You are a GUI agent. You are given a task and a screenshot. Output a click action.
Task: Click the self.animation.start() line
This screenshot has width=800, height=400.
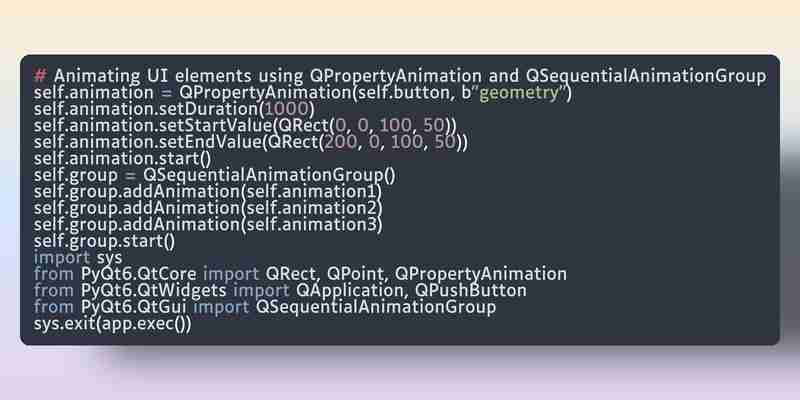pos(122,159)
